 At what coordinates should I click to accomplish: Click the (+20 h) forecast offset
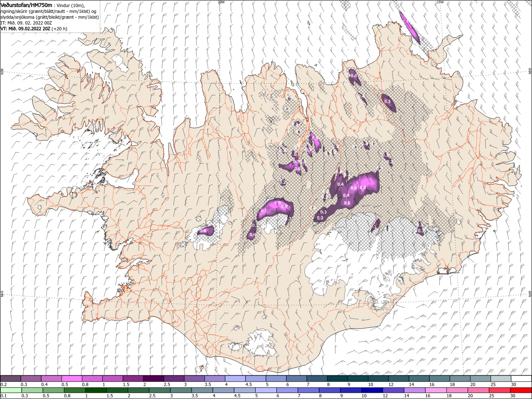point(59,29)
